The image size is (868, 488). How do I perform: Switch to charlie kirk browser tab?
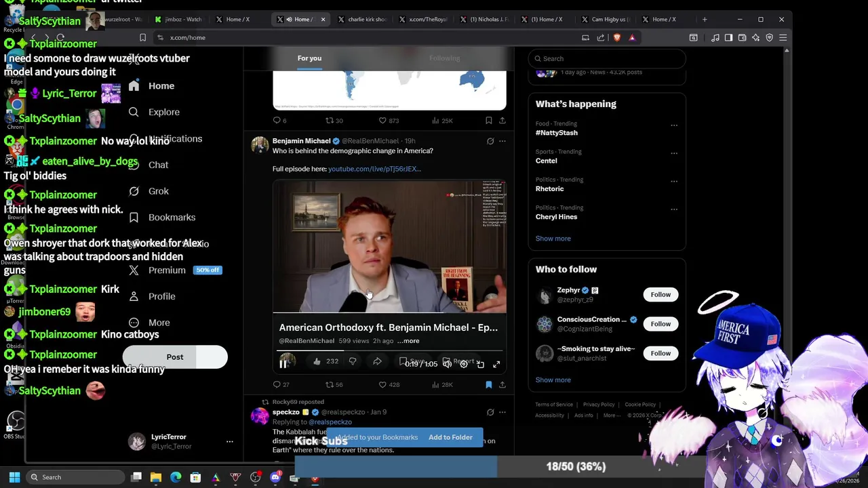[361, 20]
